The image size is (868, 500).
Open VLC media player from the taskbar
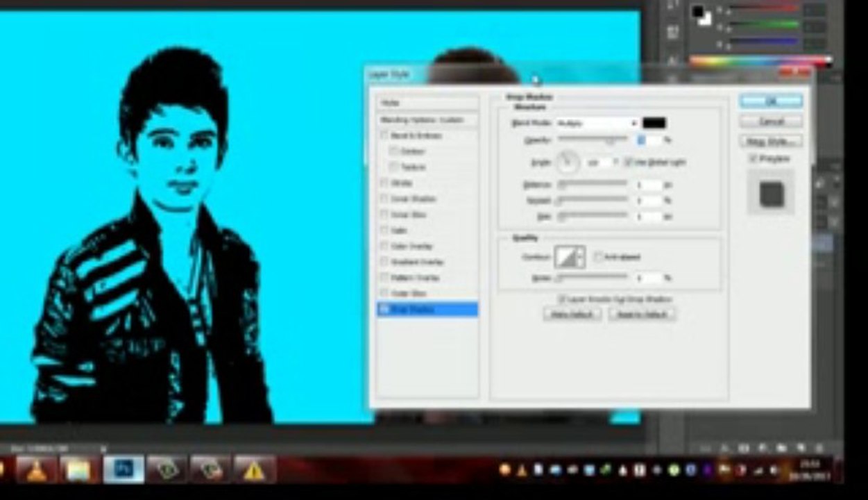click(x=37, y=471)
